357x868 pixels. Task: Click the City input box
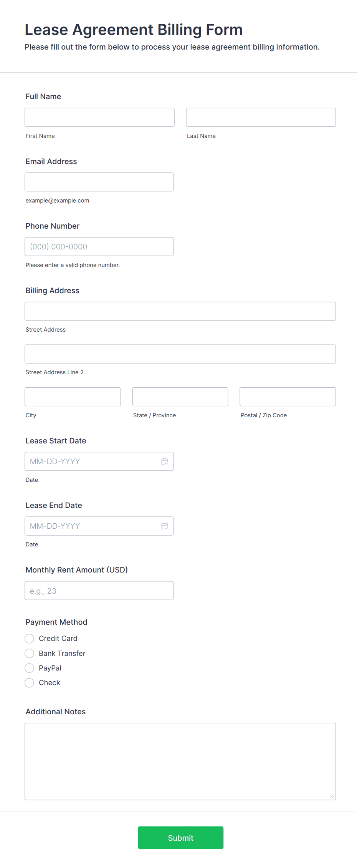(73, 397)
